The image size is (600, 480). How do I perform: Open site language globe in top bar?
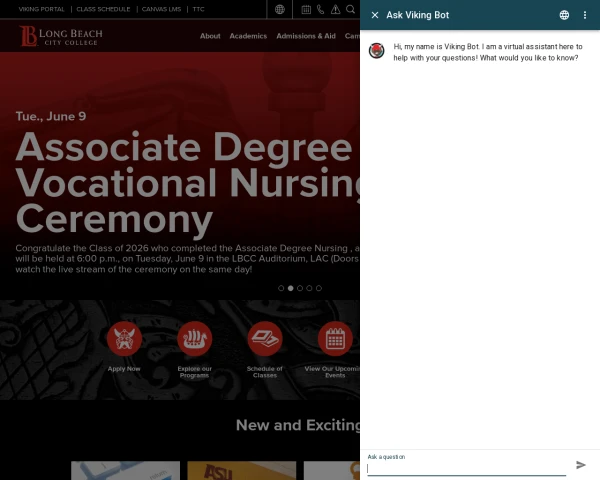280,9
